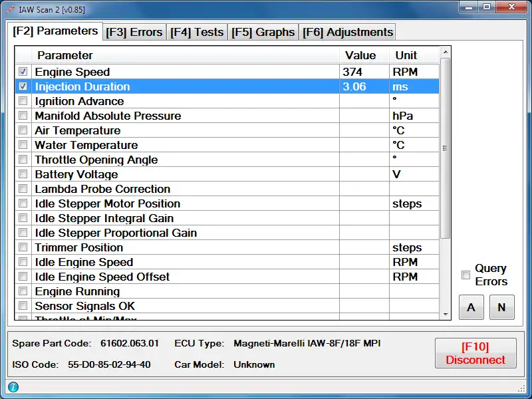Tick Idle Engine Speed Offset checkbox
The height and width of the screenshot is (399, 532).
23,277
